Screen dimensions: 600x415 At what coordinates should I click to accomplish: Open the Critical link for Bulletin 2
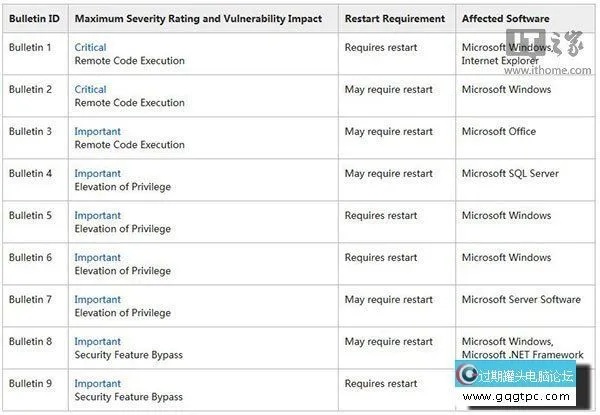click(90, 89)
